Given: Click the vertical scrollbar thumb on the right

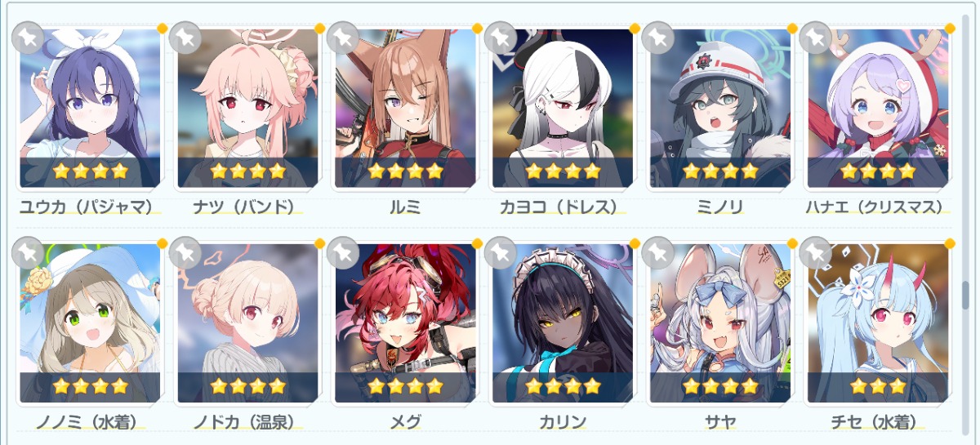Looking at the screenshot, I should tap(964, 296).
